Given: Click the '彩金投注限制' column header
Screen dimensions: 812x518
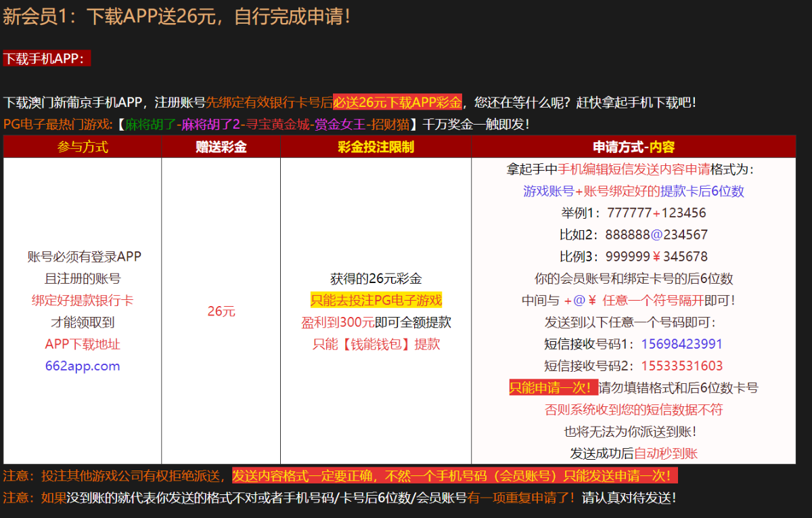Looking at the screenshot, I should pos(376,147).
